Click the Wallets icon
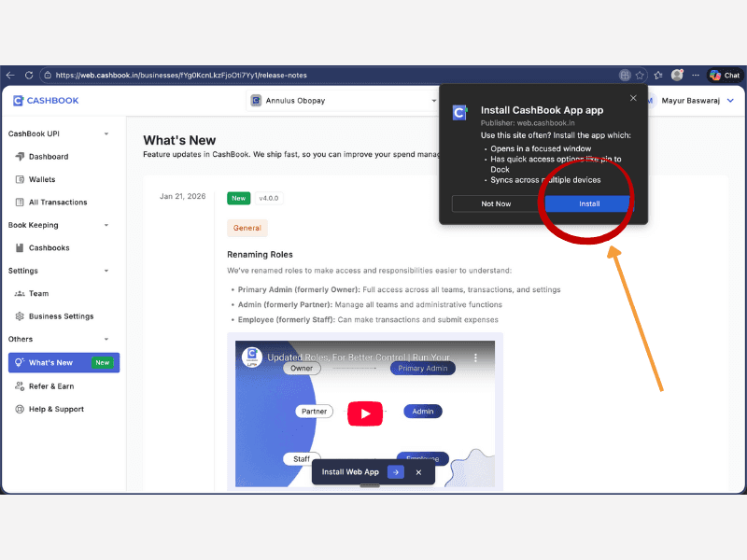The width and height of the screenshot is (747, 560). (20, 179)
